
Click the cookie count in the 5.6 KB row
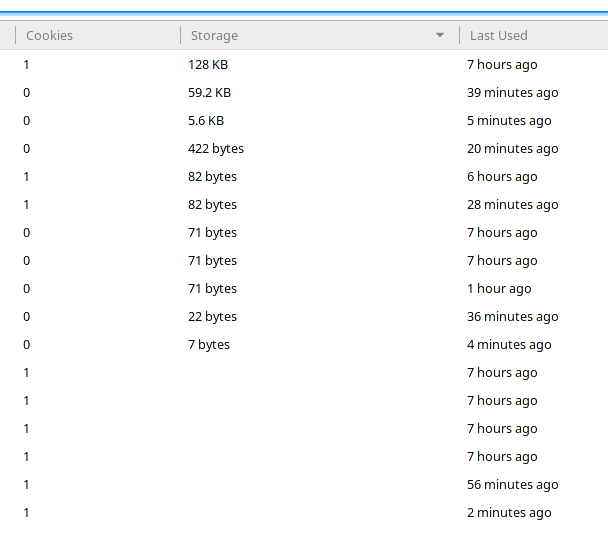coord(26,121)
